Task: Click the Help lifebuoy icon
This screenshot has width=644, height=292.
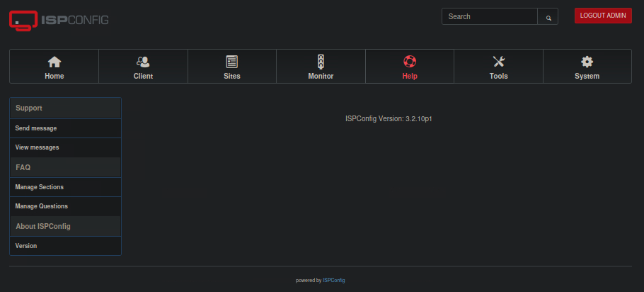Action: tap(409, 62)
